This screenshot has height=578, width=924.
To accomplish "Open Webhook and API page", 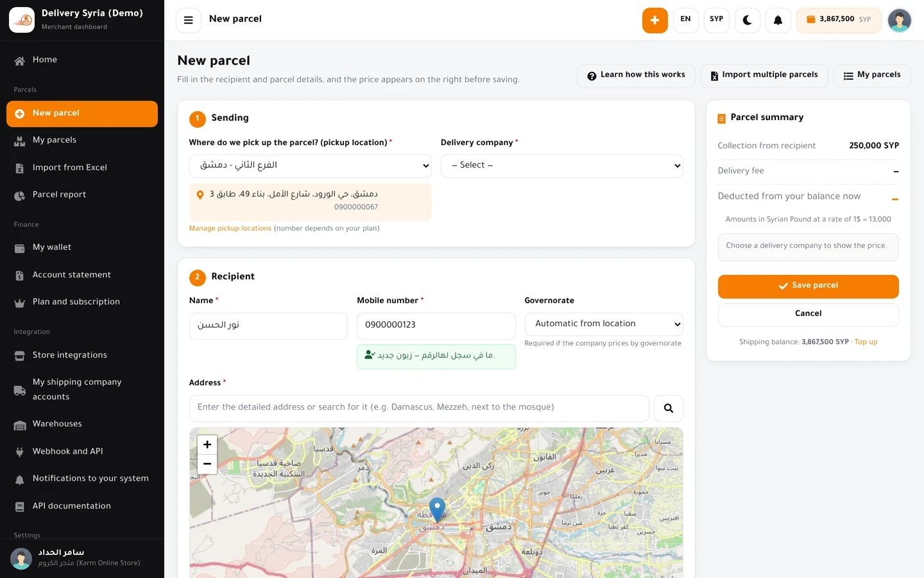I will tap(82, 451).
